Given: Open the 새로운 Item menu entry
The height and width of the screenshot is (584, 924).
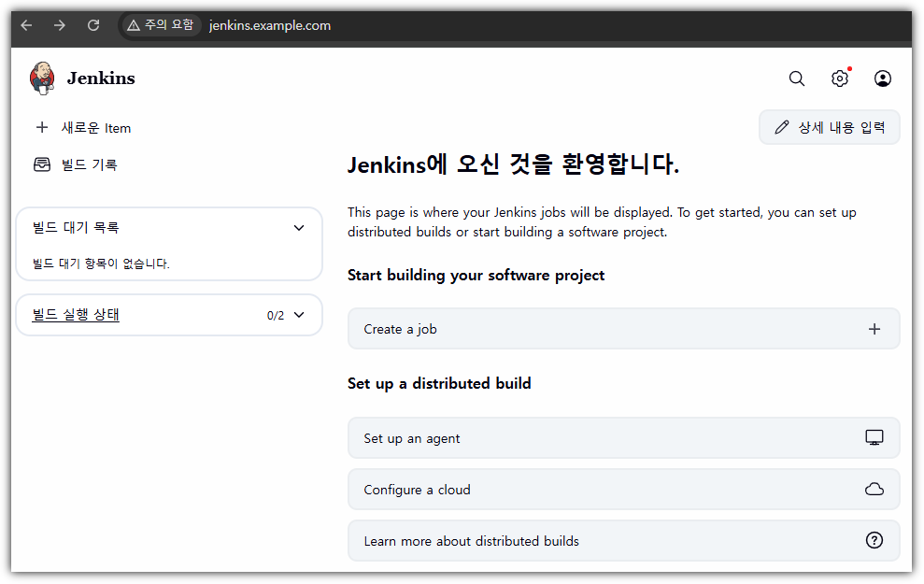Looking at the screenshot, I should click(83, 128).
